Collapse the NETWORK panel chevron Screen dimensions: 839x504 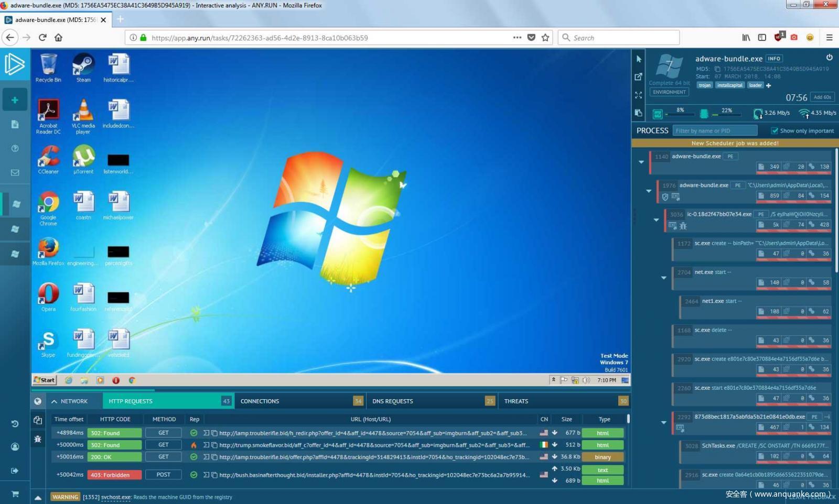[54, 401]
